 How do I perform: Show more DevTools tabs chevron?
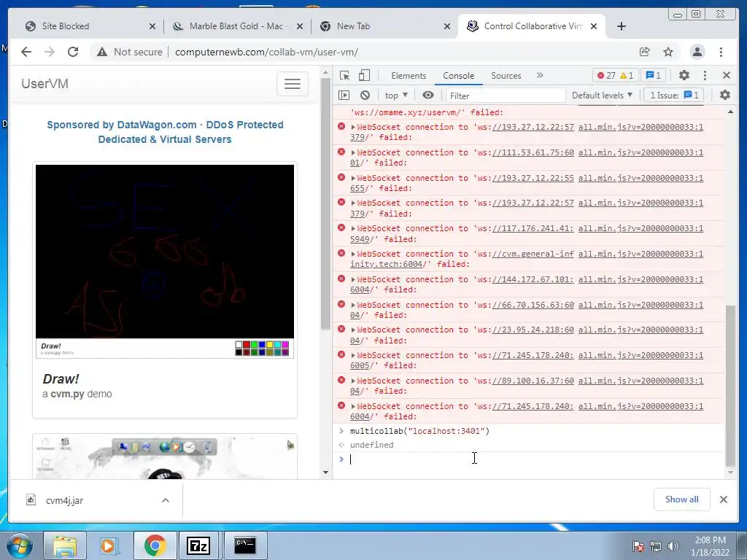pos(540,75)
